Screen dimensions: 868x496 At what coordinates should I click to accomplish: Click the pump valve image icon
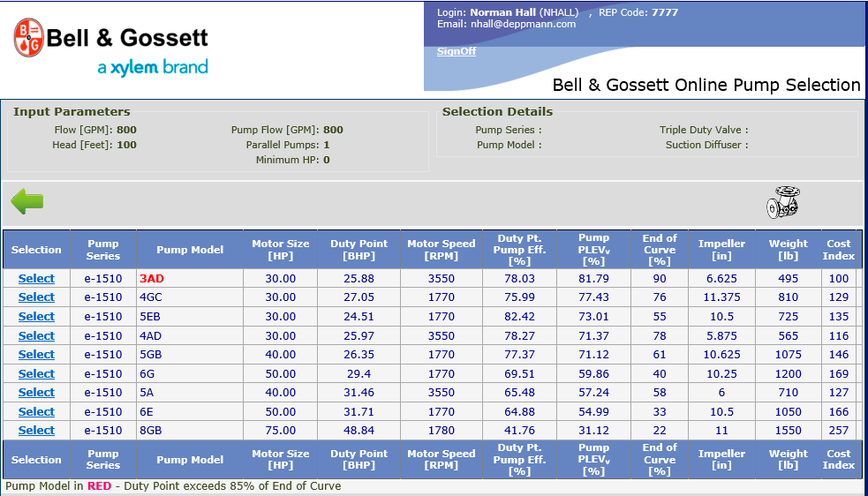pyautogui.click(x=783, y=202)
